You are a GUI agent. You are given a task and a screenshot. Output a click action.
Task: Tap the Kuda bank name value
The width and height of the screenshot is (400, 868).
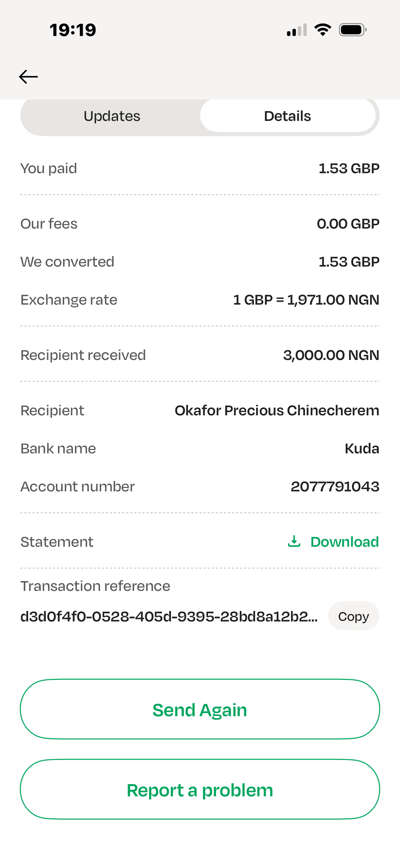pyautogui.click(x=362, y=449)
